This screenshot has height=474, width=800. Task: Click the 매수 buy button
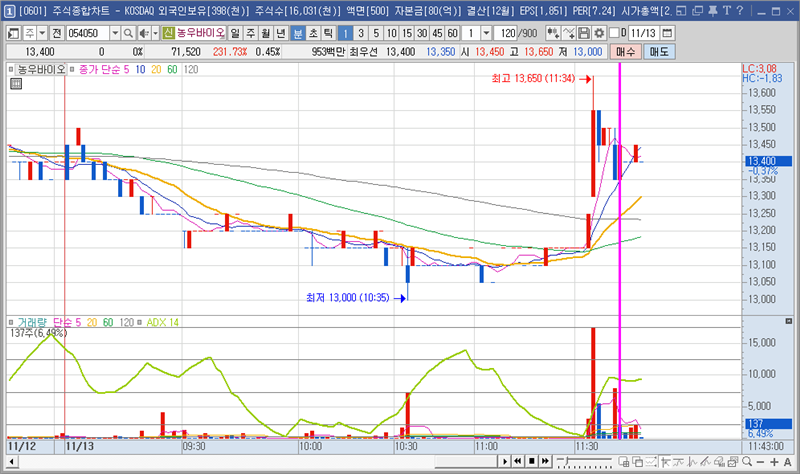tap(627, 51)
